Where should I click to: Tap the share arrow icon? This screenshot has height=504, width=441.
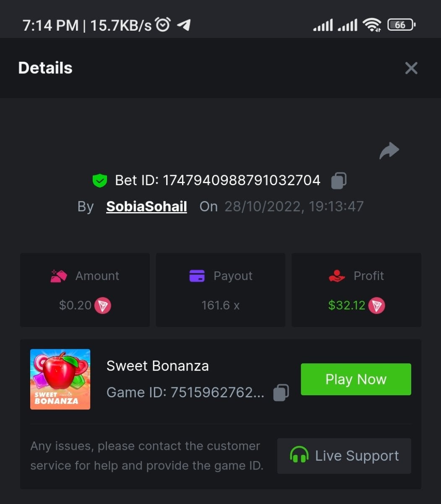(x=389, y=151)
